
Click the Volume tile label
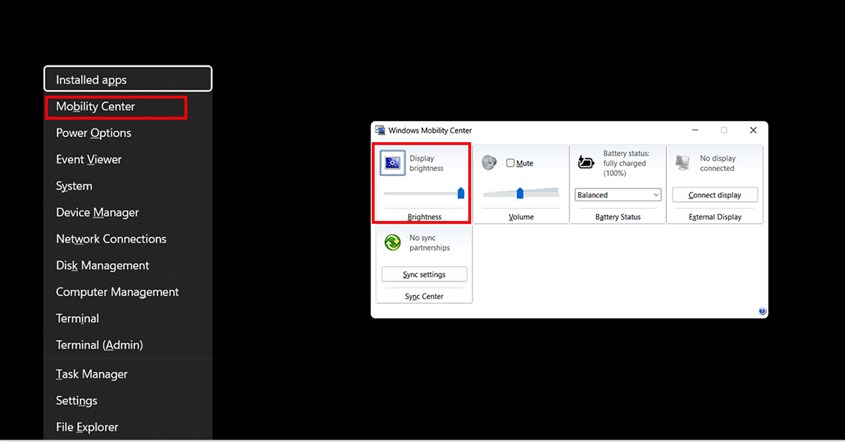pyautogui.click(x=521, y=217)
